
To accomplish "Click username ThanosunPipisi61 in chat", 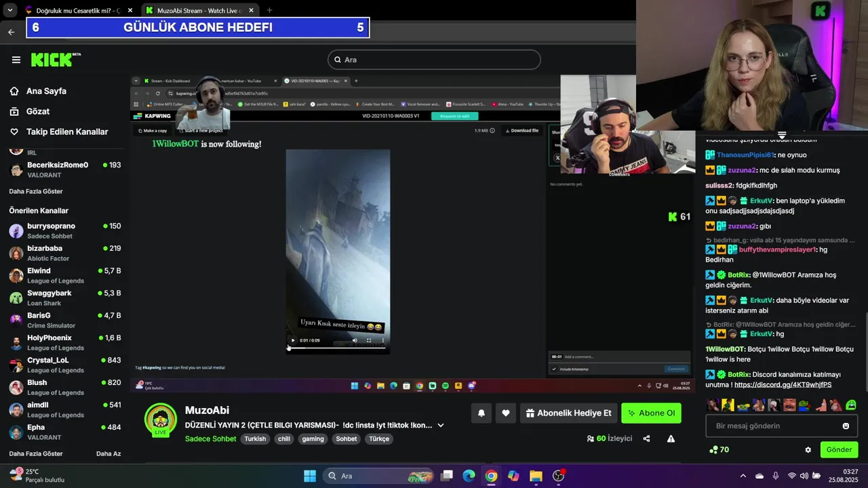I will [747, 155].
